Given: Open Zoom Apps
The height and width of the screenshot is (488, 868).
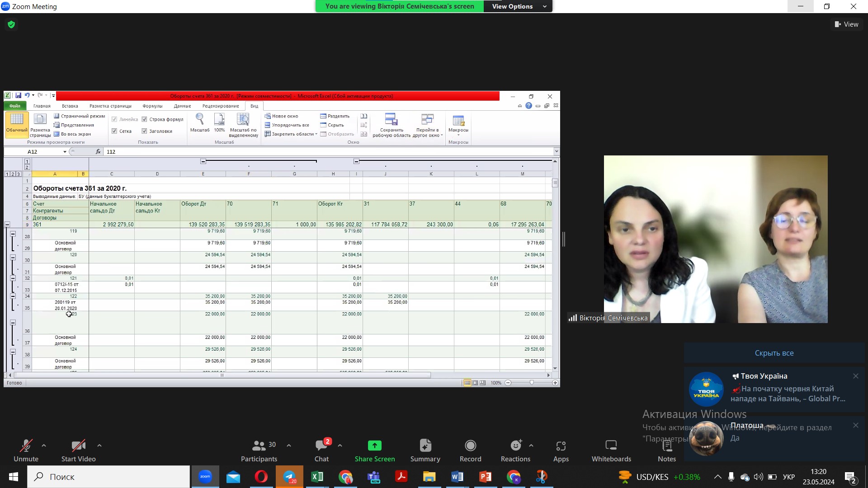Looking at the screenshot, I should [561, 450].
